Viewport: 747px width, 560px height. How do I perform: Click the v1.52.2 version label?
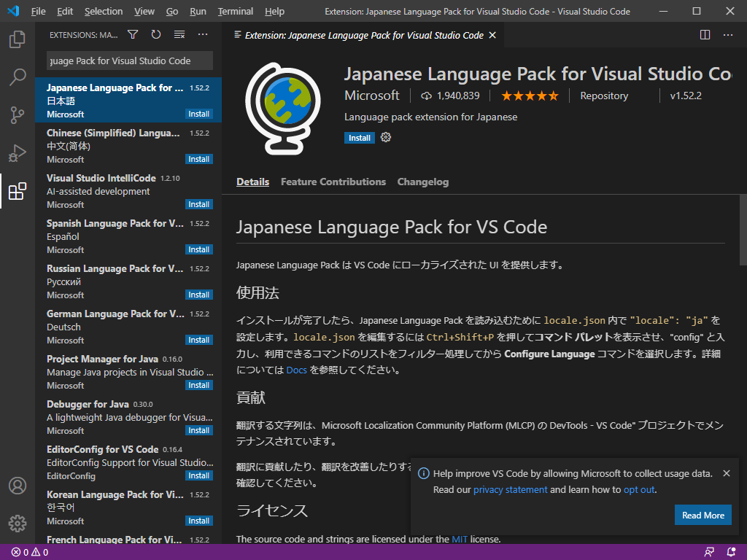click(x=686, y=96)
